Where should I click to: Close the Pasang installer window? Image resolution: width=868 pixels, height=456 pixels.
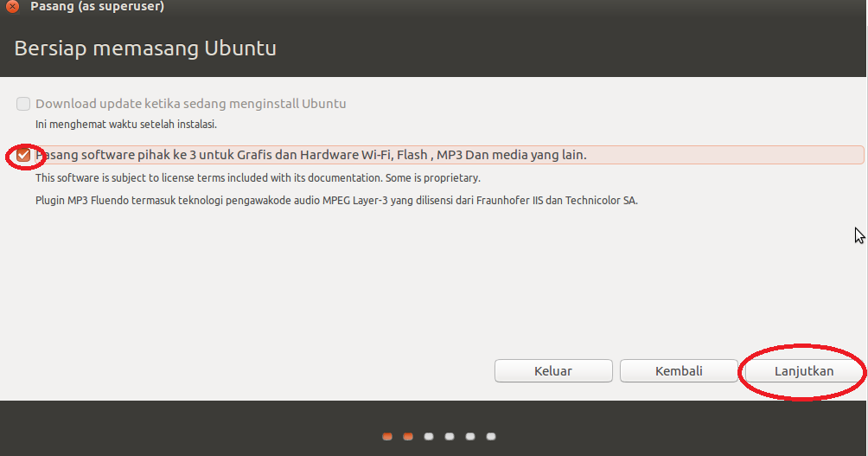tap(12, 6)
